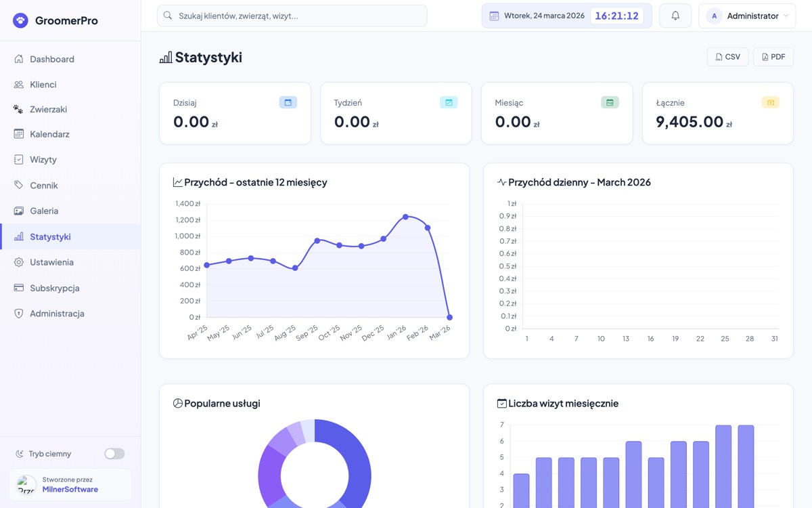Select the Zwierzaki paw icon
This screenshot has width=812, height=508.
pyautogui.click(x=17, y=109)
